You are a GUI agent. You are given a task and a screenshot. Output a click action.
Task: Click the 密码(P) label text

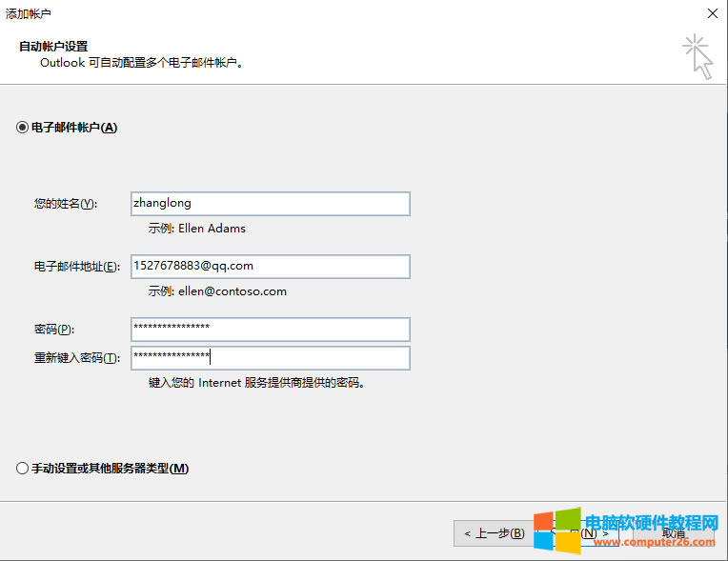(53, 330)
